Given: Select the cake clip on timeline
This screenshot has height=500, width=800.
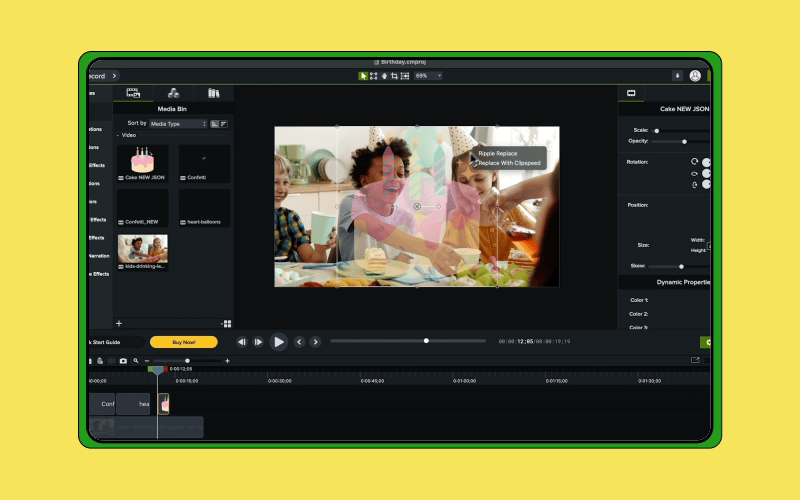Looking at the screenshot, I should [164, 404].
